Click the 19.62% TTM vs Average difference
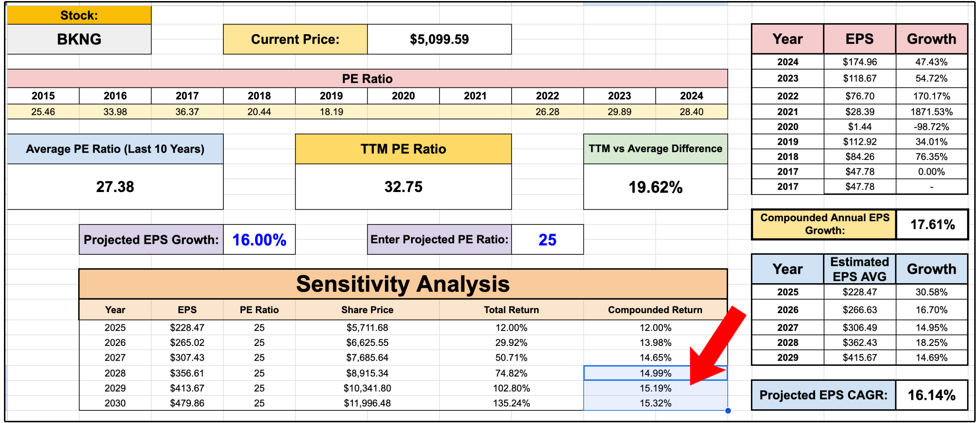The image size is (980, 423). coord(655,187)
